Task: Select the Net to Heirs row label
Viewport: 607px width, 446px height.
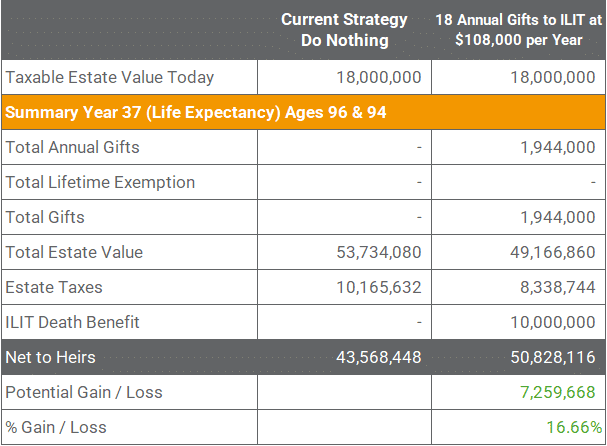Action: pyautogui.click(x=50, y=357)
